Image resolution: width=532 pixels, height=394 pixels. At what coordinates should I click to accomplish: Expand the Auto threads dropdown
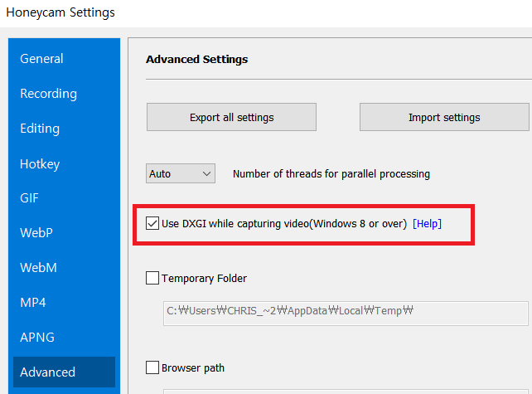click(x=181, y=173)
